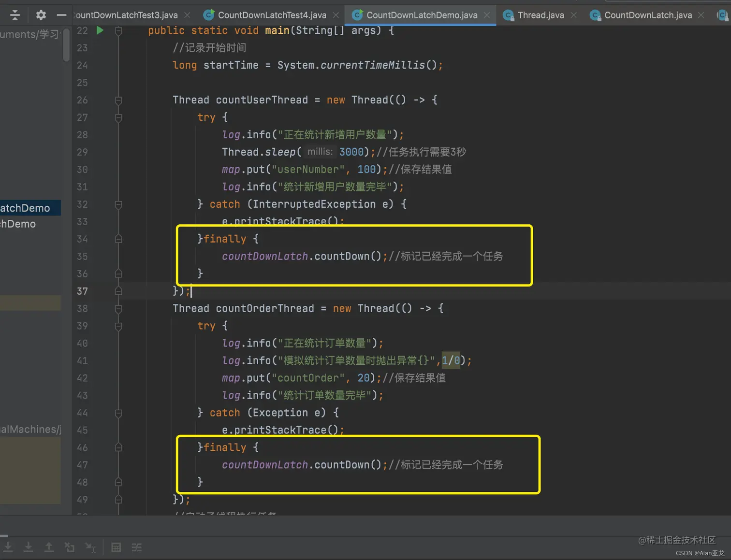Image resolution: width=731 pixels, height=560 pixels.
Task: Collapse the try block fold at line 39
Action: (x=118, y=327)
